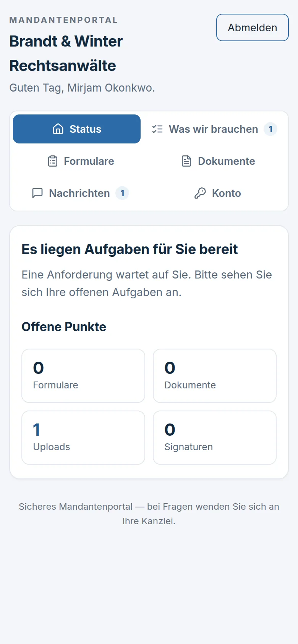Click the Abmelden button

[x=253, y=27]
